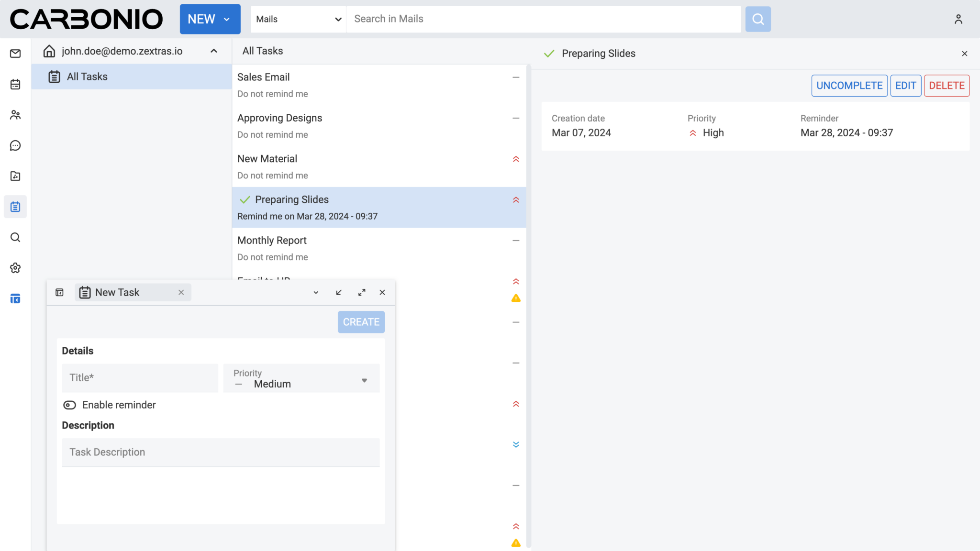Enable reminder for the new task
Viewport: 980px width, 551px height.
[70, 405]
